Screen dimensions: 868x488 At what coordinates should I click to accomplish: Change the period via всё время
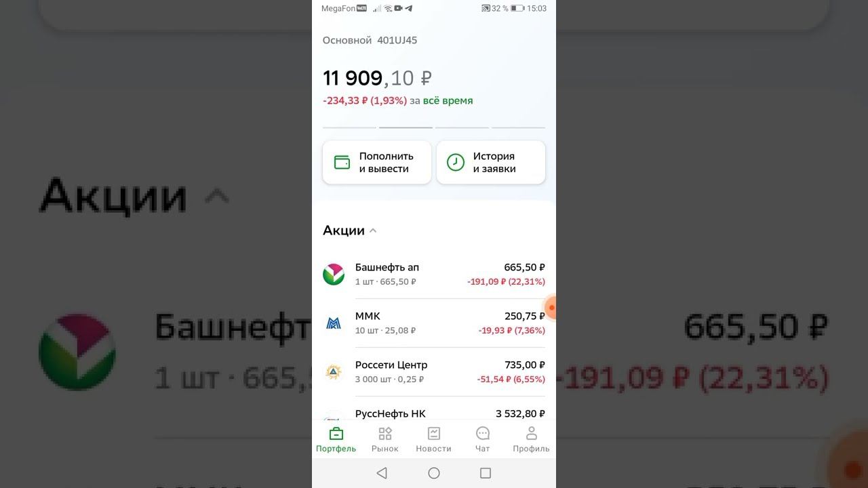coord(448,100)
